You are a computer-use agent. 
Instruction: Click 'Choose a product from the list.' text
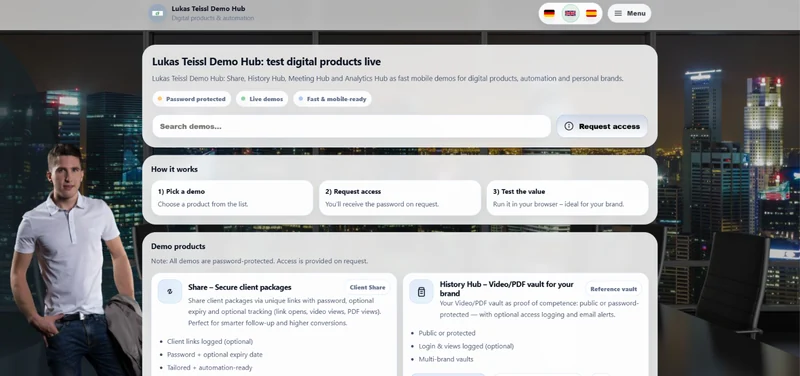[x=203, y=204]
